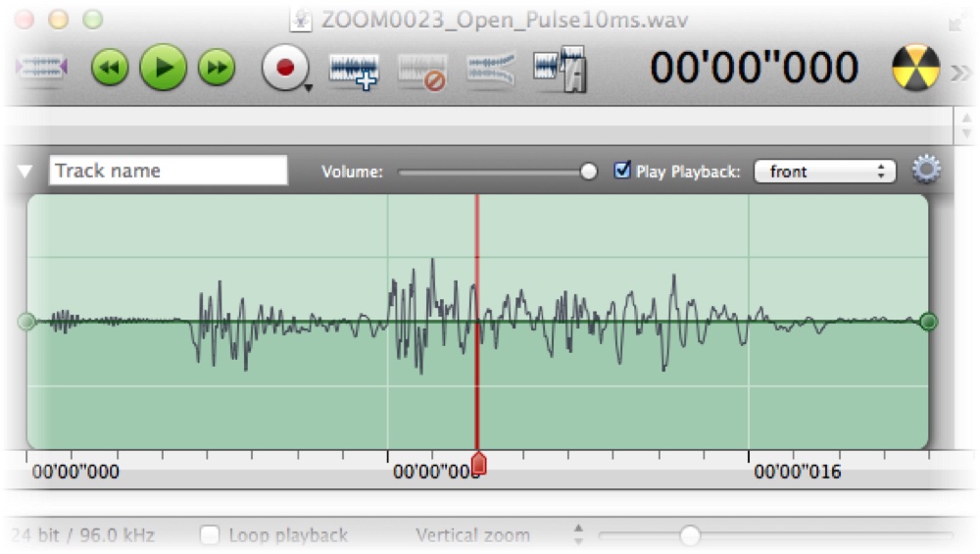980x554 pixels.
Task: Click the Vertical zoom slider knob
Action: [x=690, y=535]
